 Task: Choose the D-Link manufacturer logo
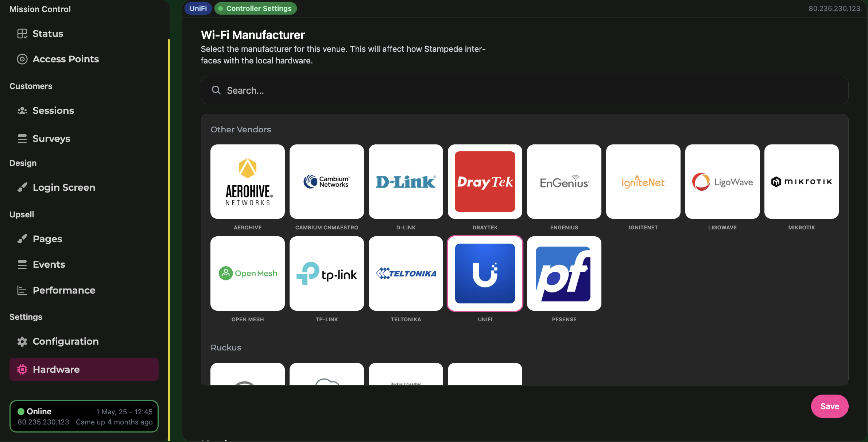coord(406,181)
